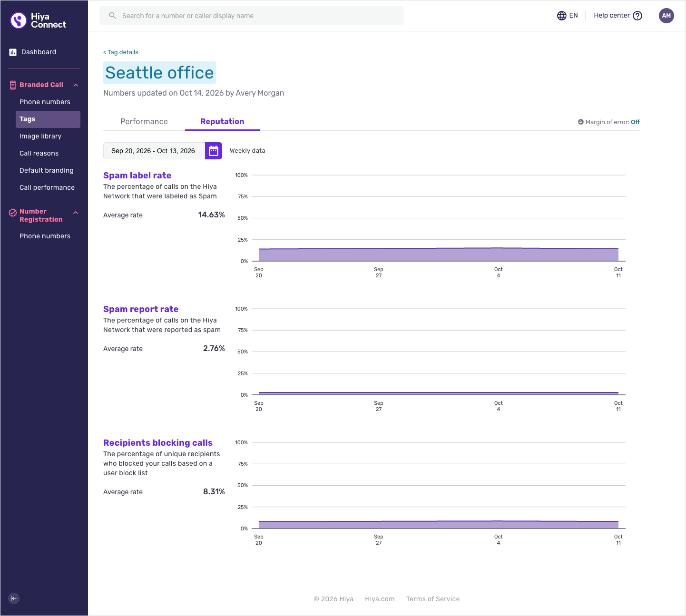Click the Margin of error status icon
The width and height of the screenshot is (686, 616).
[581, 122]
